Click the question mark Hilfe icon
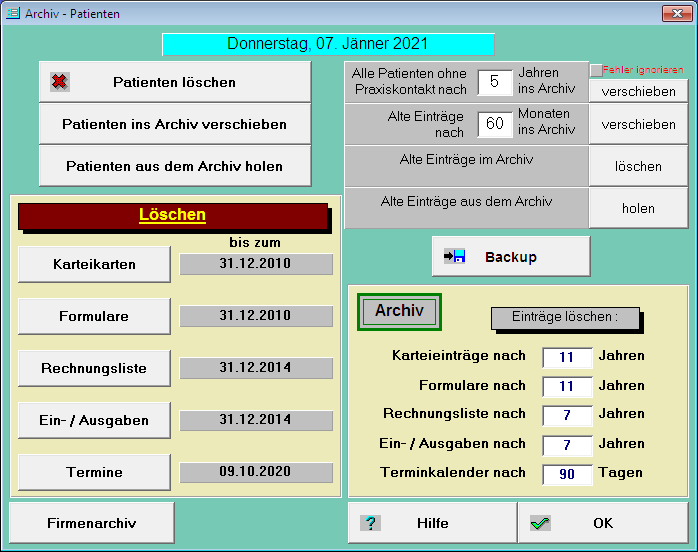The width and height of the screenshot is (698, 552). click(371, 523)
